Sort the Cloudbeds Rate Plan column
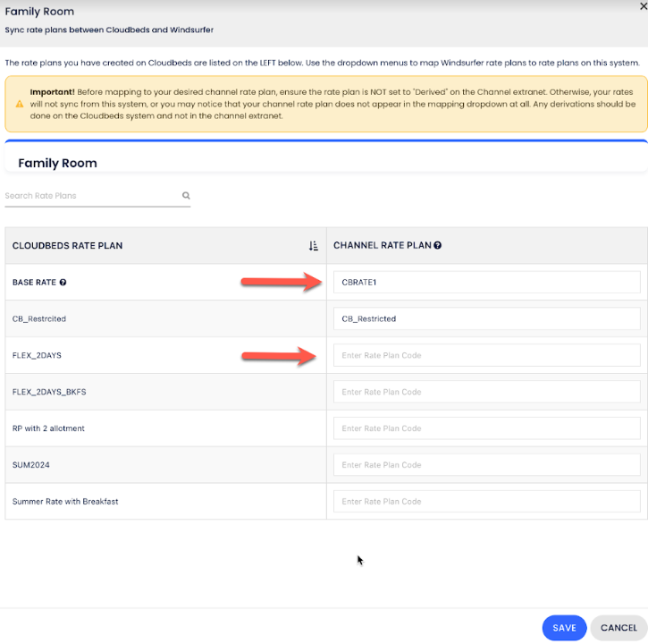 coord(313,246)
